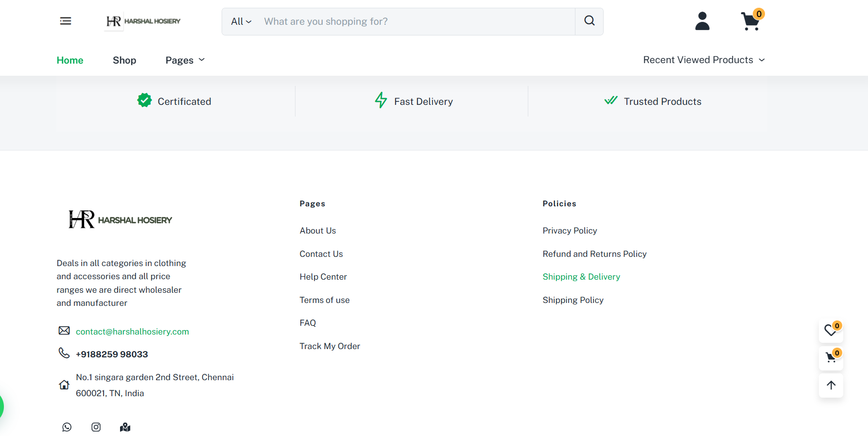This screenshot has width=868, height=436.
Task: Open the shopping cart in header
Action: tap(750, 21)
